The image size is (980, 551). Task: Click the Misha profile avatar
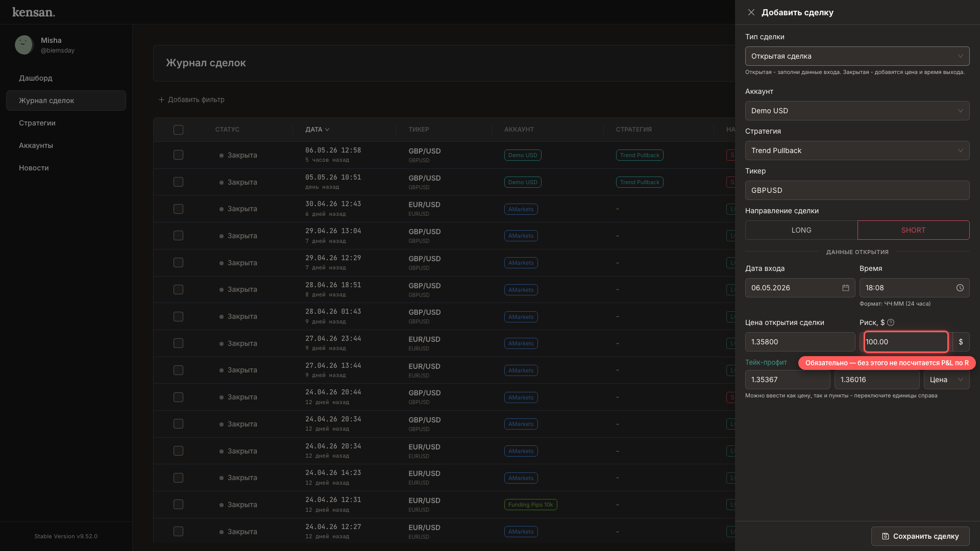[24, 45]
